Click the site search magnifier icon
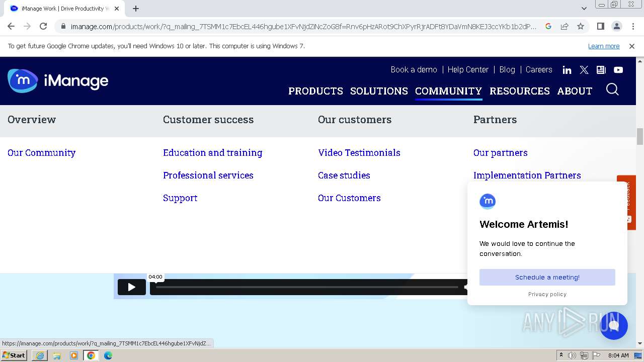The width and height of the screenshot is (644, 362). pos(612,89)
